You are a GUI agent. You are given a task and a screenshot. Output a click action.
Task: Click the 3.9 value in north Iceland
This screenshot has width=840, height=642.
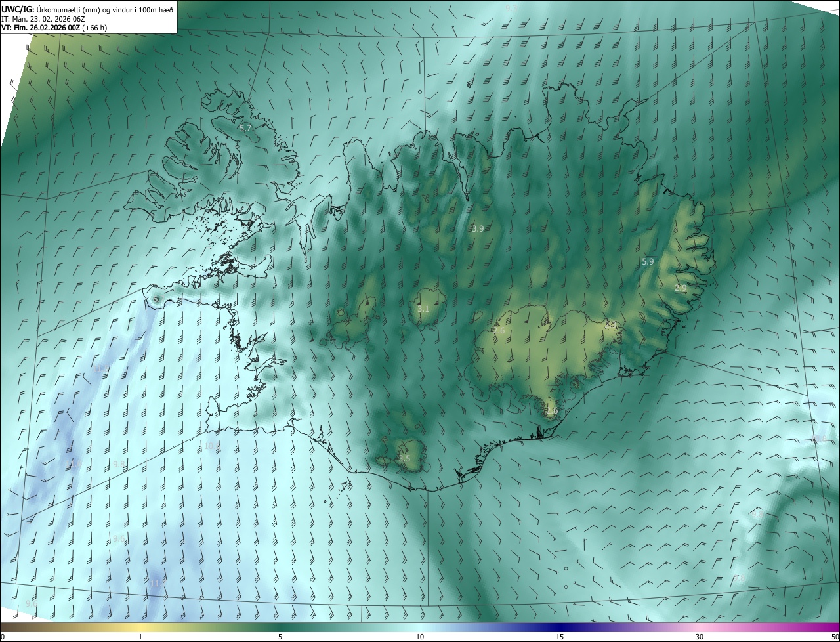[478, 229]
